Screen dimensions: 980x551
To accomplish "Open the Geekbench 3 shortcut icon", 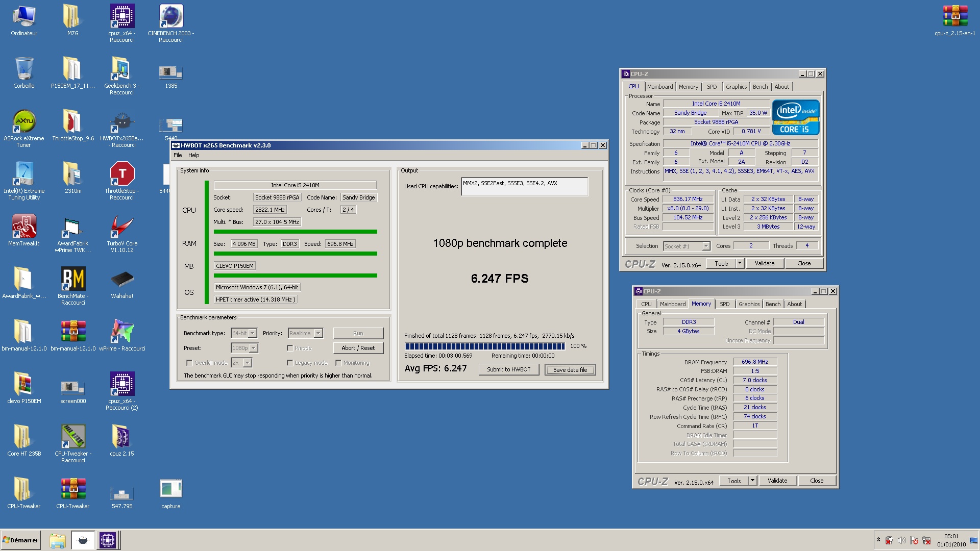I will coord(122,70).
